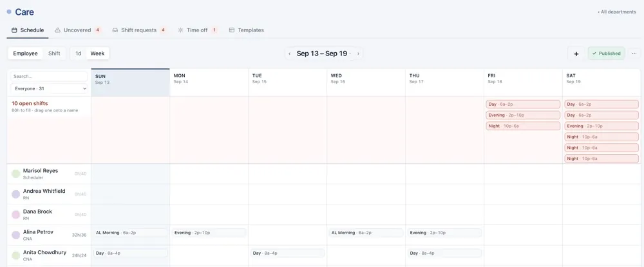
Task: Click Anita Chowdhury's Thursday Day shift
Action: [x=445, y=253]
